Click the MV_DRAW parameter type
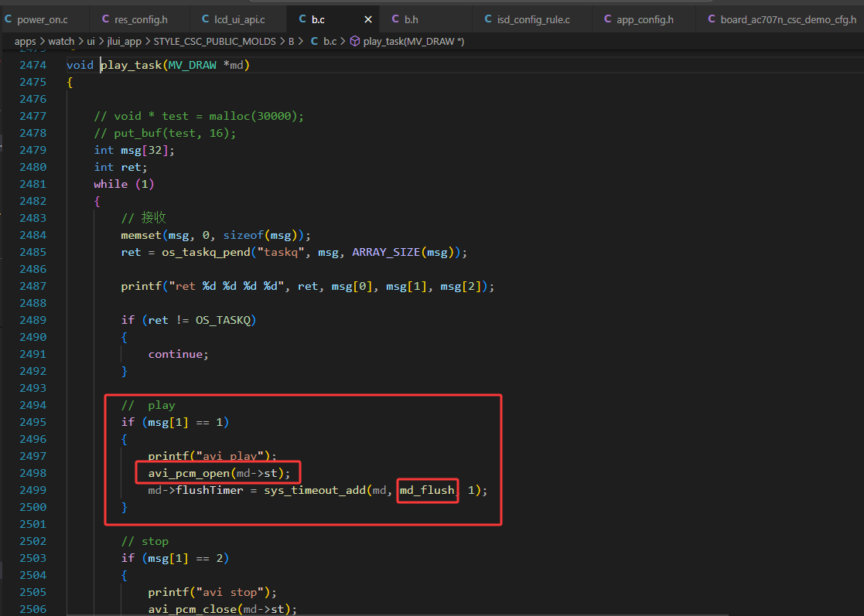The image size is (864, 616). (193, 65)
